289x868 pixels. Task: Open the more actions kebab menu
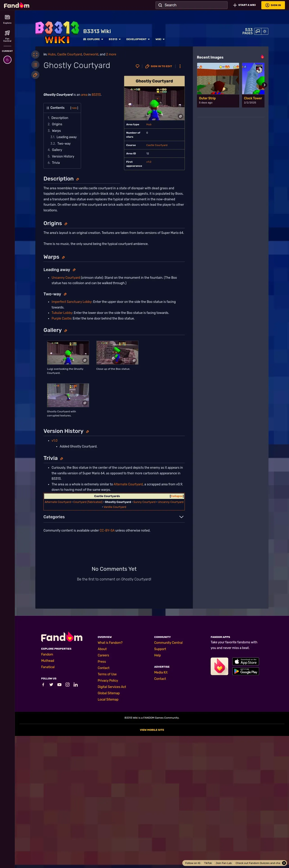click(180, 66)
